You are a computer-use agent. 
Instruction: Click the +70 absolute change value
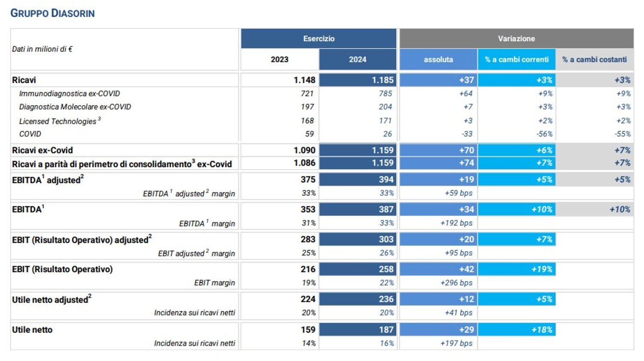[x=466, y=151]
